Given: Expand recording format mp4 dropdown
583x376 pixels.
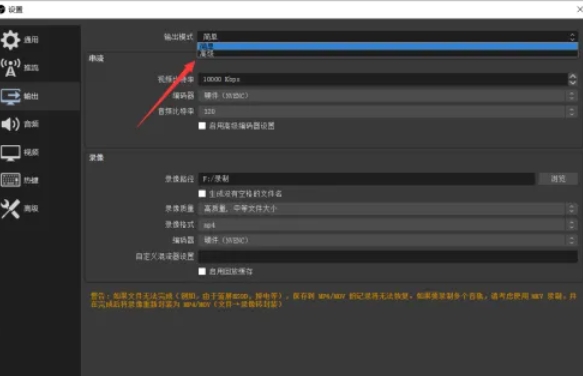Looking at the screenshot, I should coord(388,225).
